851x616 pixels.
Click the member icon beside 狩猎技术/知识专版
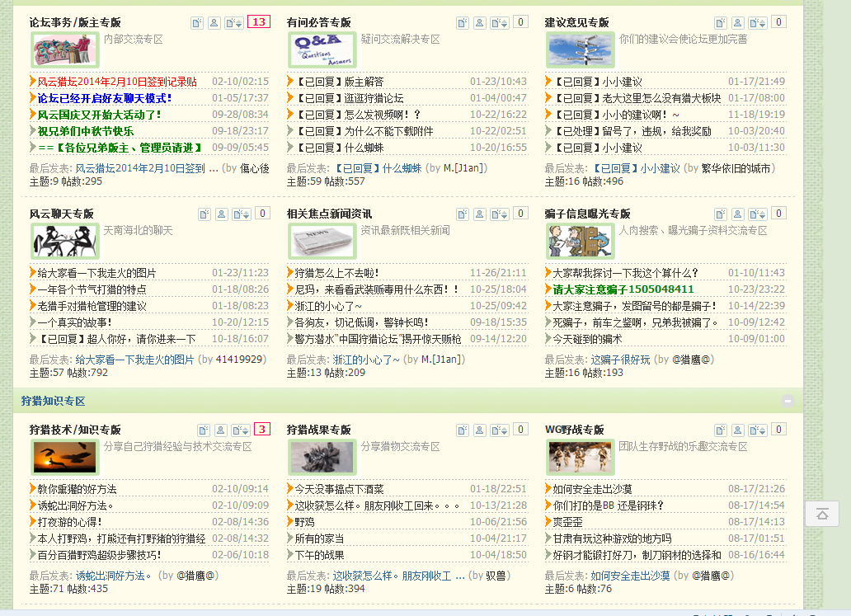221,430
